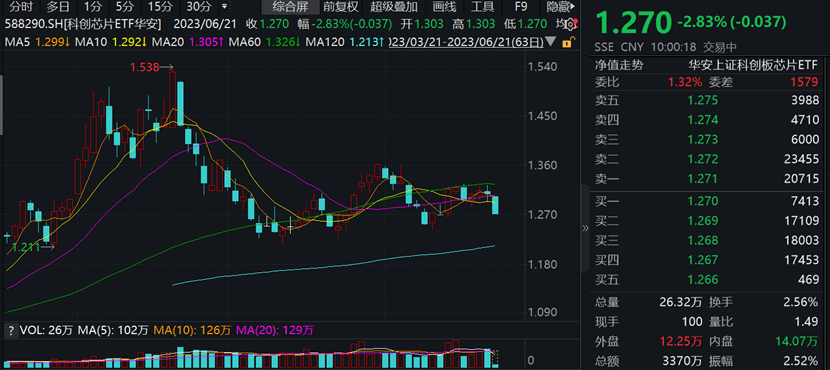Activate the 综合屏 composite screen view
Screen dimensions: 830x370
(290, 7)
